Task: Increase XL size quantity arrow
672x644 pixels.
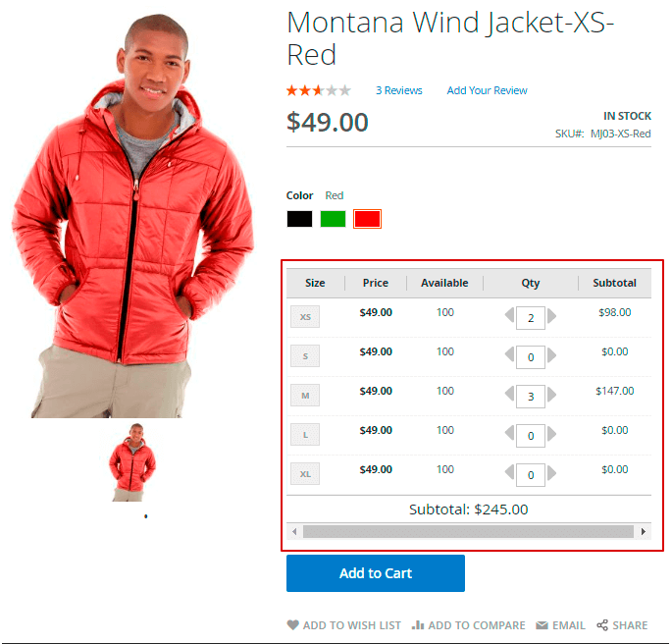Action: point(552,473)
